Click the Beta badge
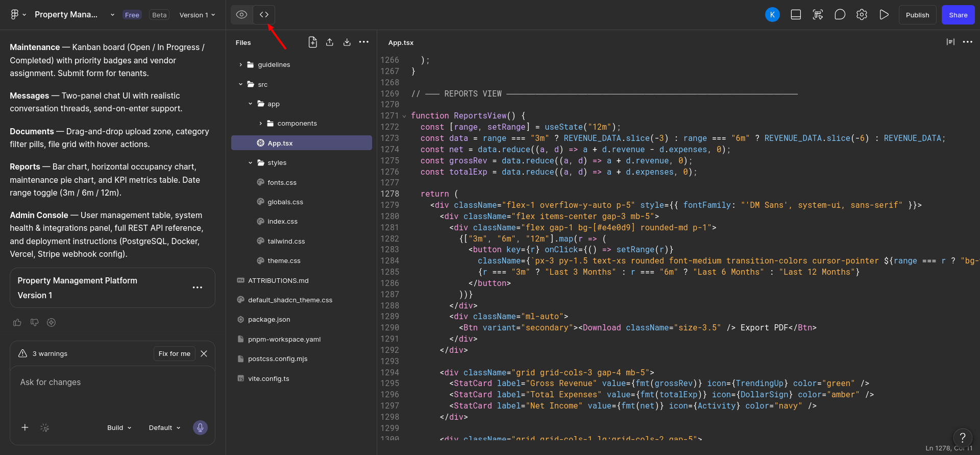 pyautogui.click(x=159, y=15)
